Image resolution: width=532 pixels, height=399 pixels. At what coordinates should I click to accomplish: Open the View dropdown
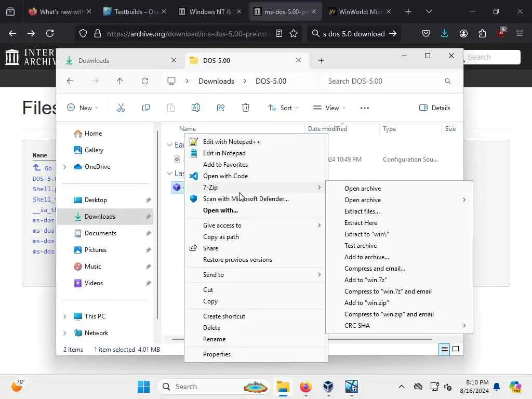[329, 108]
